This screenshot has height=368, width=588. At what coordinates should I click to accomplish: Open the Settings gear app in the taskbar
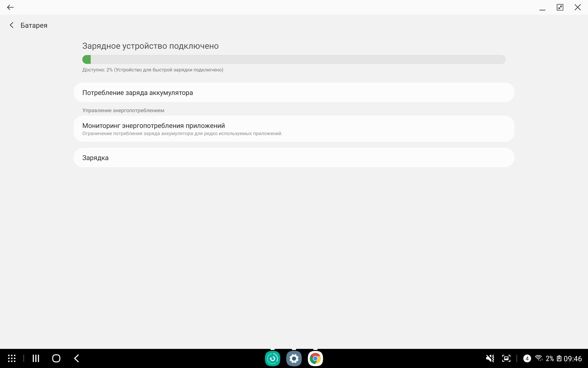(x=294, y=358)
